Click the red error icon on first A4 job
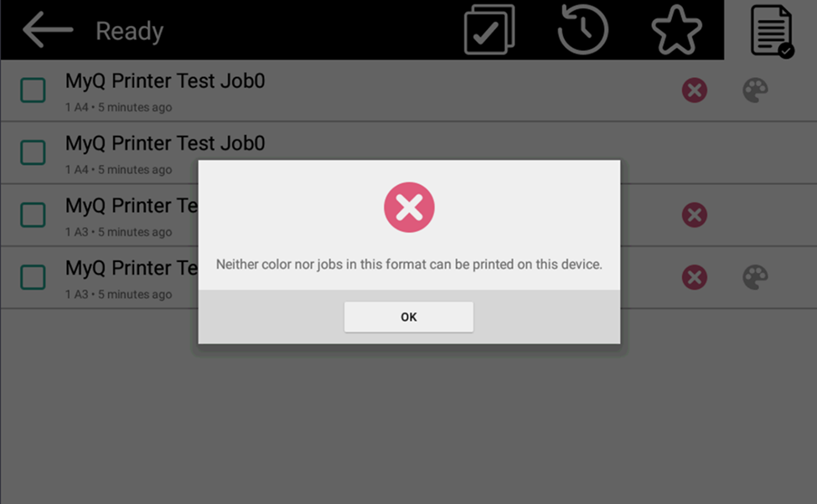 click(x=695, y=90)
